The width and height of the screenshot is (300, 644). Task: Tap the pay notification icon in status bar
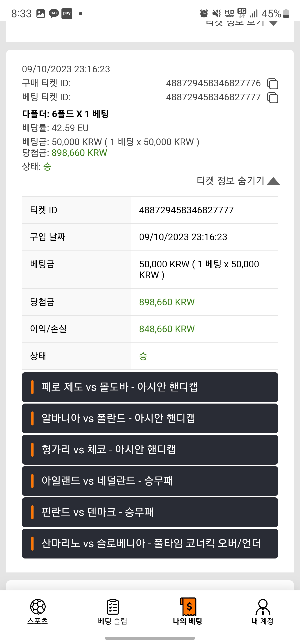(x=67, y=14)
